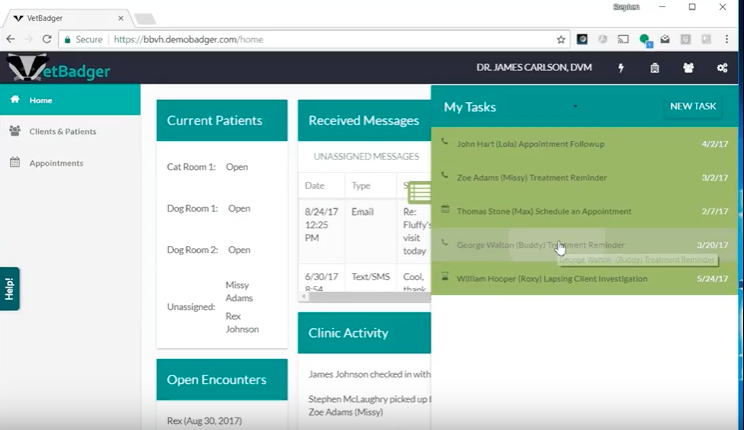Screen dimensions: 744x430
Task: Reload the page with browser refresh icon
Action: (x=46, y=39)
